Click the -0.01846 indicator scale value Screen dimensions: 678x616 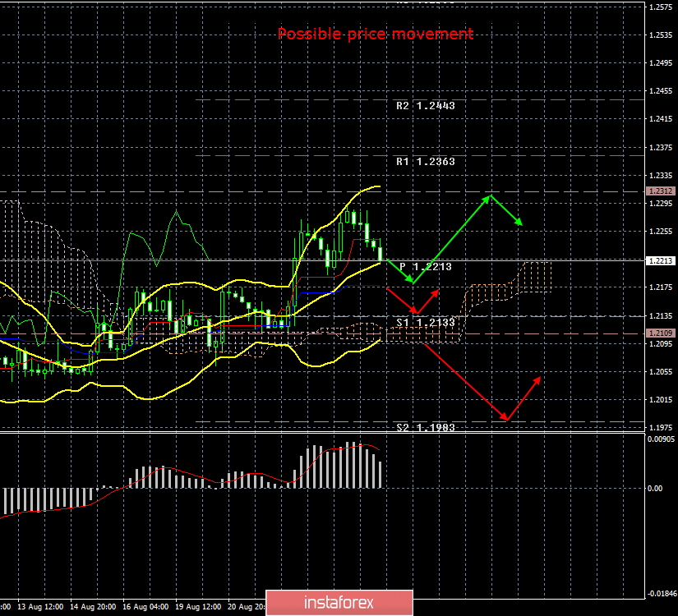pyautogui.click(x=662, y=594)
